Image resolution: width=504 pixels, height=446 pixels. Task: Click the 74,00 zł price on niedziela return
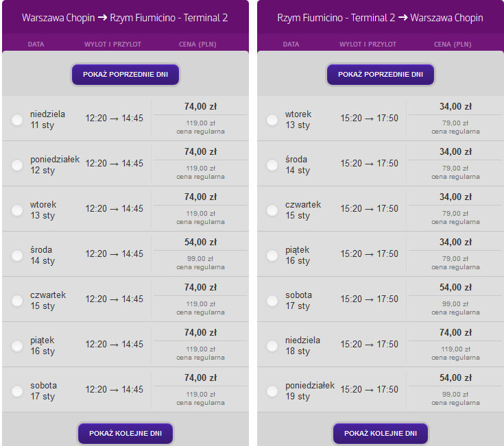[x=455, y=333]
